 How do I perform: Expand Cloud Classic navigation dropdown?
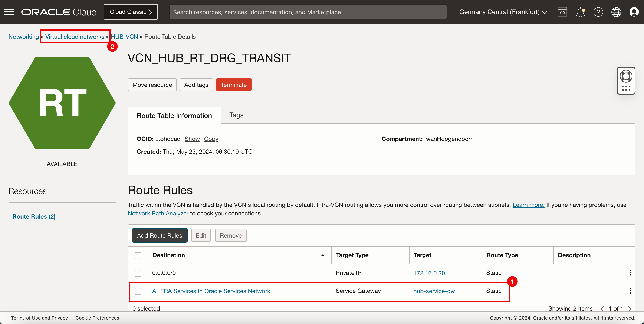(x=131, y=11)
